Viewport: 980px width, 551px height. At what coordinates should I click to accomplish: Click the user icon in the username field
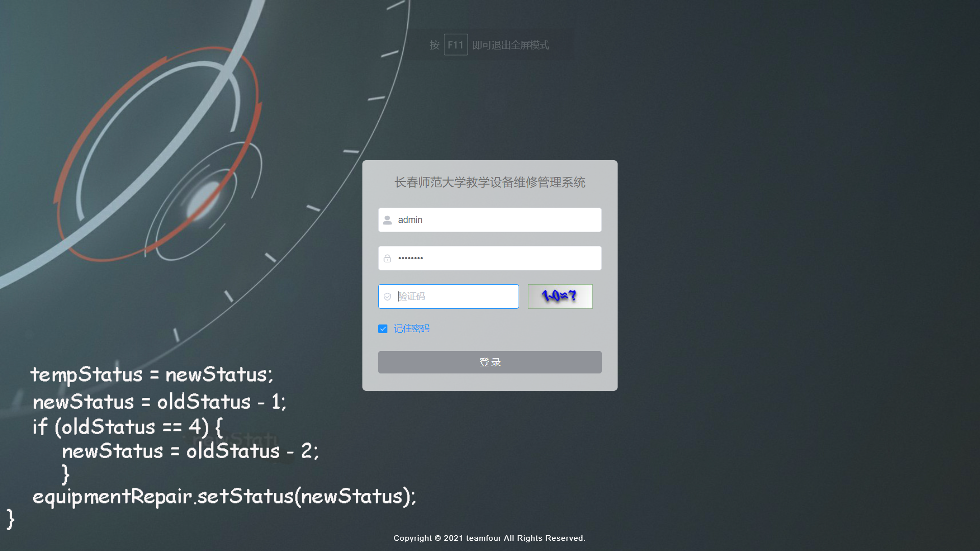387,220
